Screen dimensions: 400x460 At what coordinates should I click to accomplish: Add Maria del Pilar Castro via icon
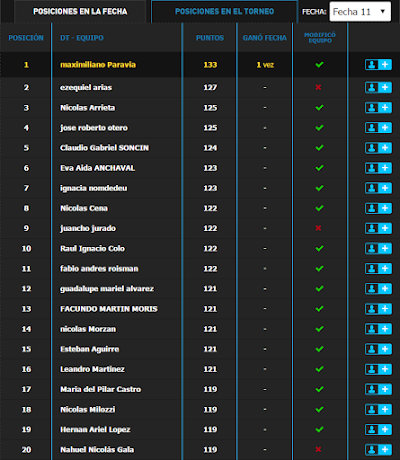378,389
